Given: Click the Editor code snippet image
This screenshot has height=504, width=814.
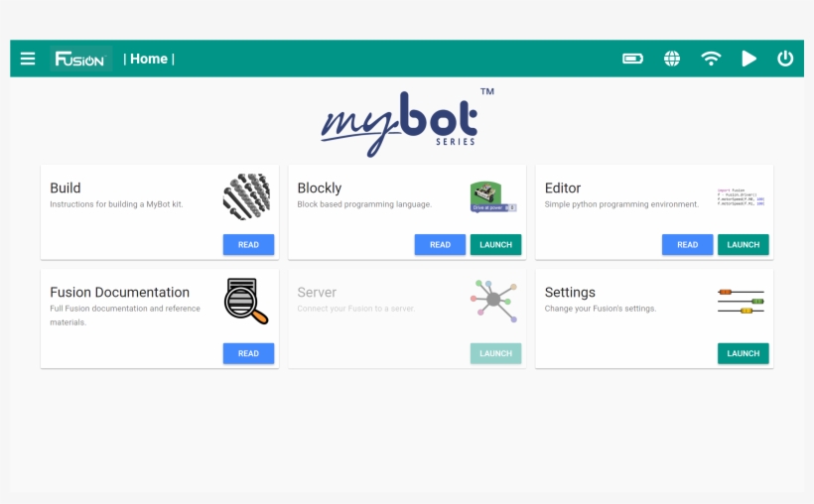Looking at the screenshot, I should [x=741, y=196].
